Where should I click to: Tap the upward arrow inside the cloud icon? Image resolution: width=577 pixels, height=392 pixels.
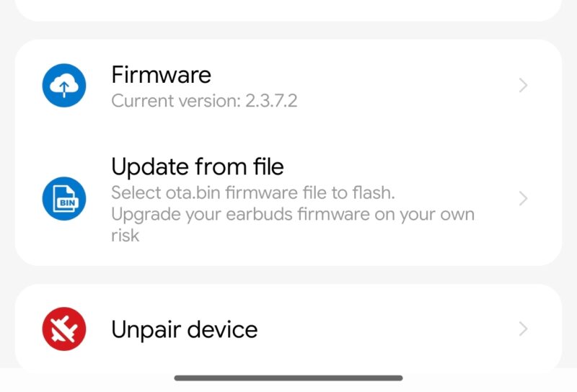[64, 89]
